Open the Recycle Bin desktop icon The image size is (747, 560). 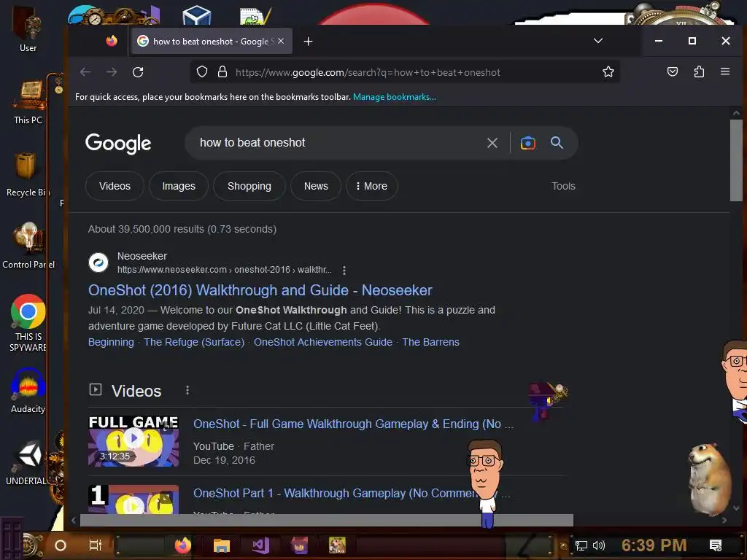27,174
